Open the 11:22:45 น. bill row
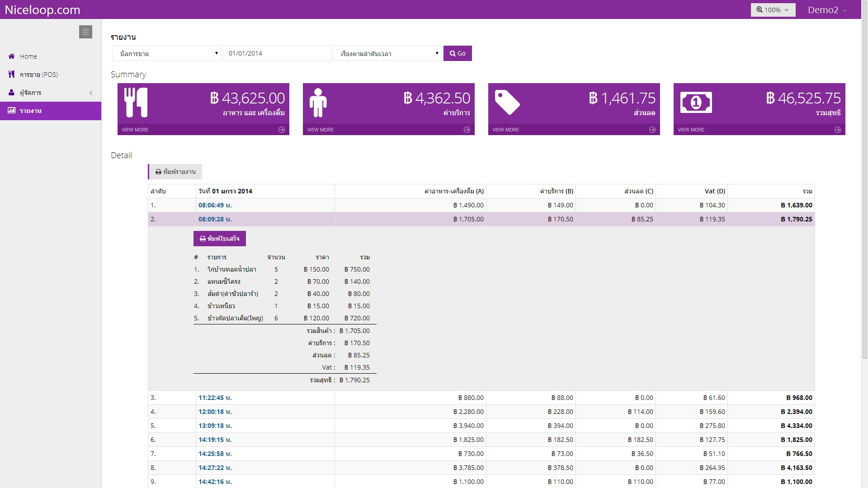The height and width of the screenshot is (488, 868). tap(481, 398)
